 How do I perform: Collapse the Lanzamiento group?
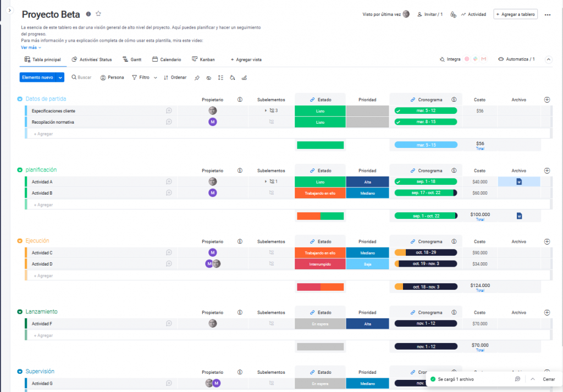(x=20, y=312)
